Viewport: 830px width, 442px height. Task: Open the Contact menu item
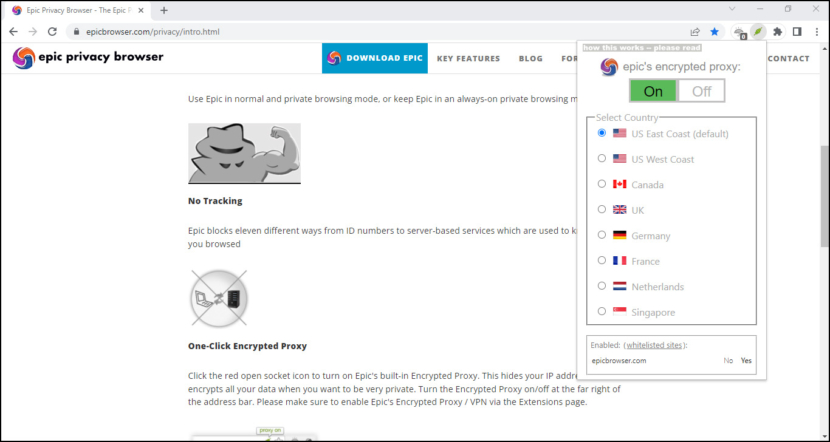pyautogui.click(x=788, y=59)
